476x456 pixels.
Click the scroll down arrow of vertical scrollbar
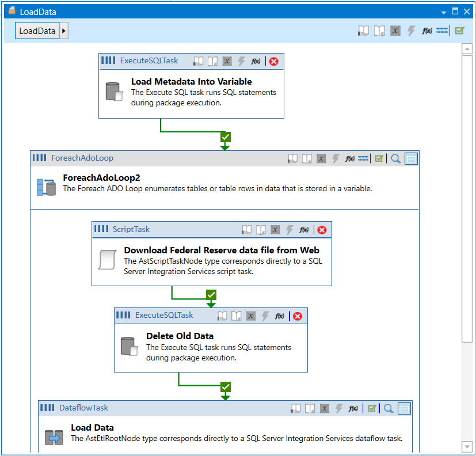coord(467,446)
